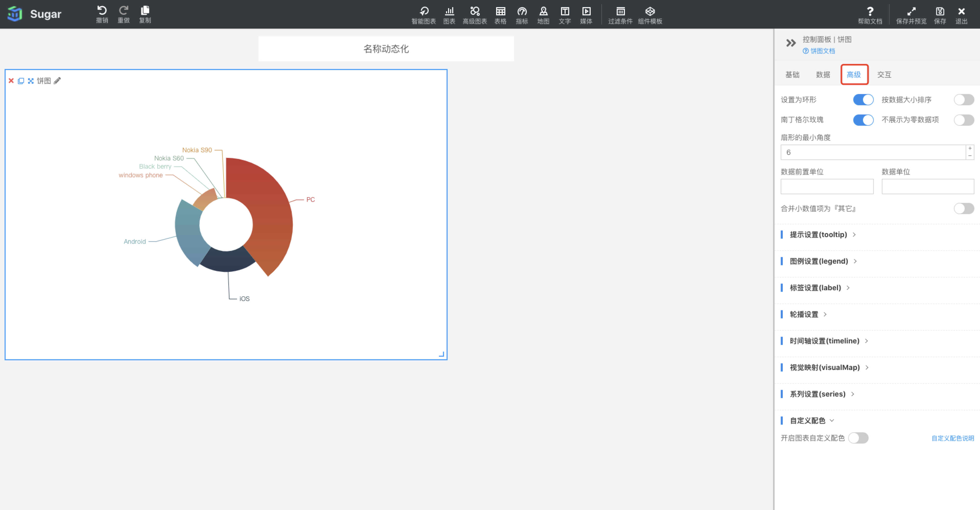Screen dimensions: 980x510
Task: Toggle 设置为环形 ring switch
Action: pos(863,100)
